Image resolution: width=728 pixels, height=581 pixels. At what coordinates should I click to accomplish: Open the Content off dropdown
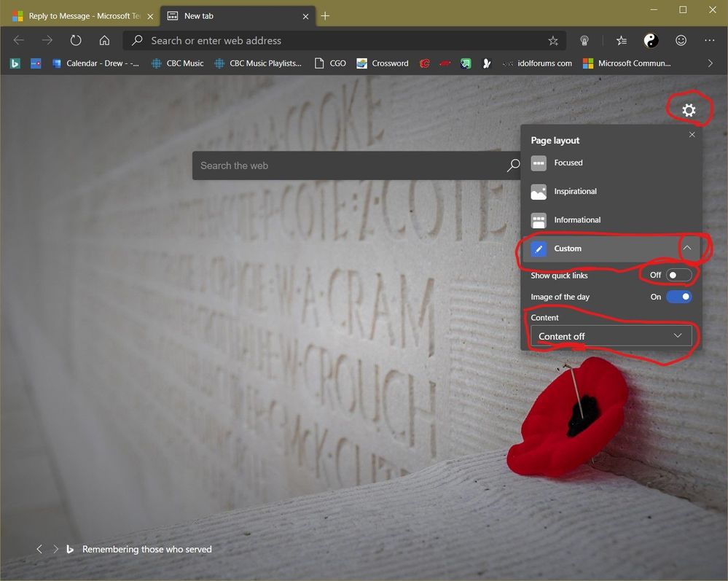tap(611, 336)
